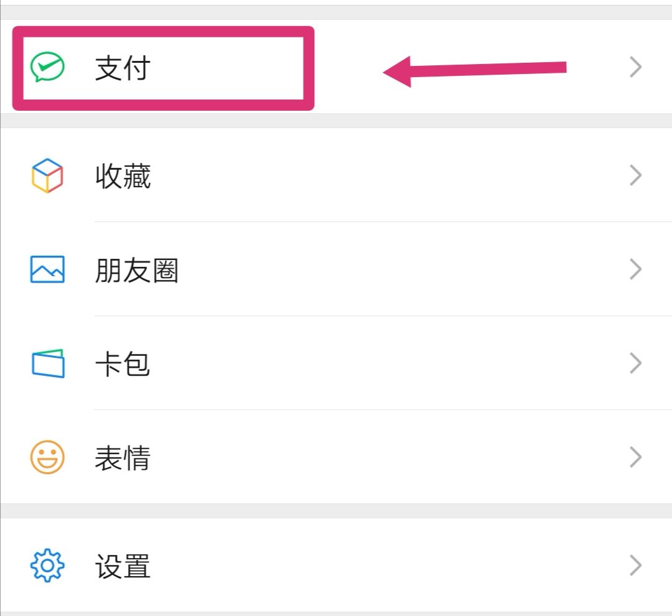Tap the orange smiley face icon
Screen dimensions: 672x616
click(47, 457)
